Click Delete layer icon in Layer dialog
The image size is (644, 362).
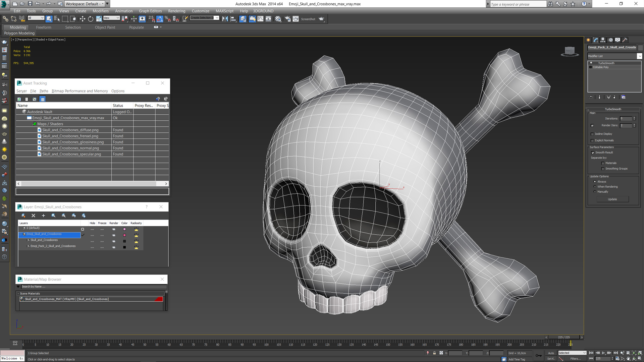(x=33, y=216)
